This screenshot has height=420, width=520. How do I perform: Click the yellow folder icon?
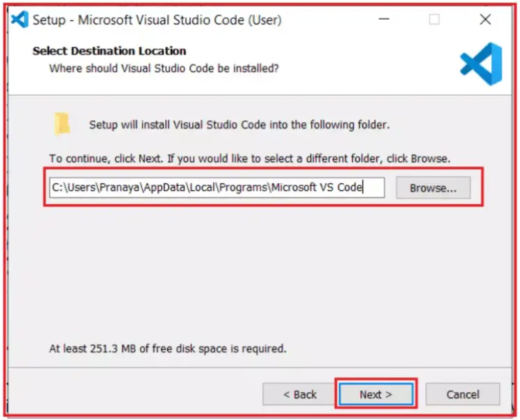point(62,124)
